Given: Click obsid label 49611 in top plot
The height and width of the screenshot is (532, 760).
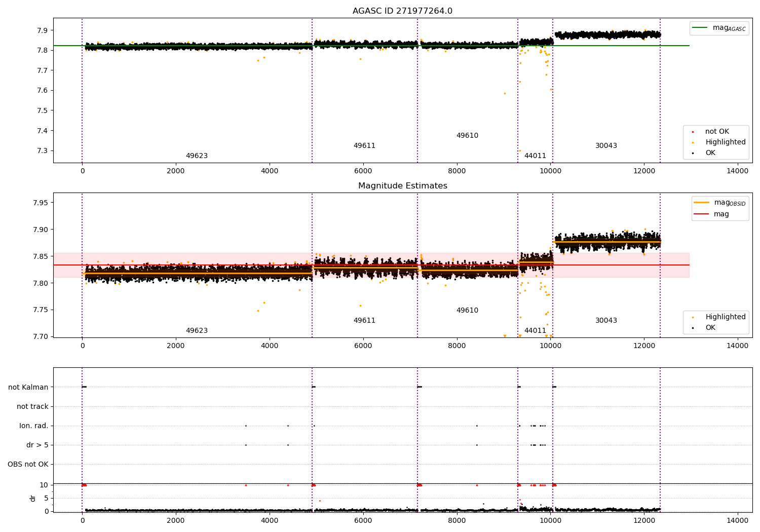Looking at the screenshot, I should tap(364, 146).
